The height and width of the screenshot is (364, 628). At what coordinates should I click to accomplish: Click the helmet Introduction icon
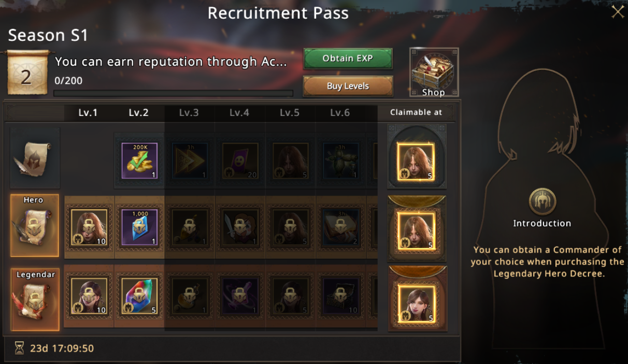pos(542,201)
